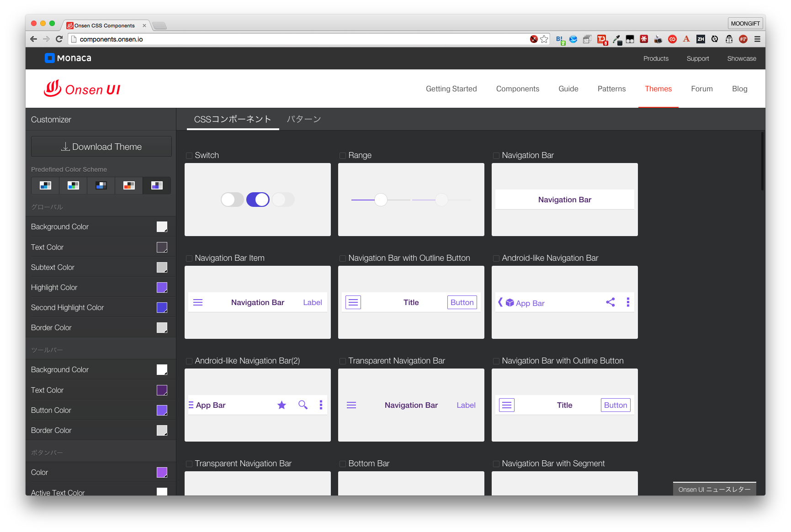Open the global Highlight Color picker
The image size is (791, 532).
(162, 288)
